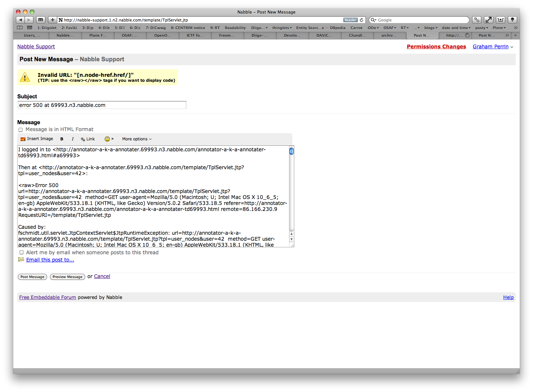Open Graham Perrin user menu
Image resolution: width=533 pixels, height=392 pixels.
coord(493,47)
